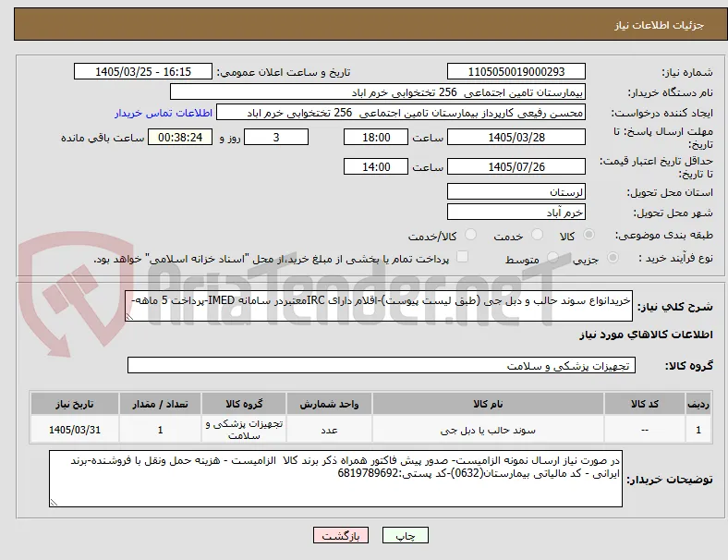The image size is (728, 560).
Task: Click the بازگشت back button
Action: [341, 535]
